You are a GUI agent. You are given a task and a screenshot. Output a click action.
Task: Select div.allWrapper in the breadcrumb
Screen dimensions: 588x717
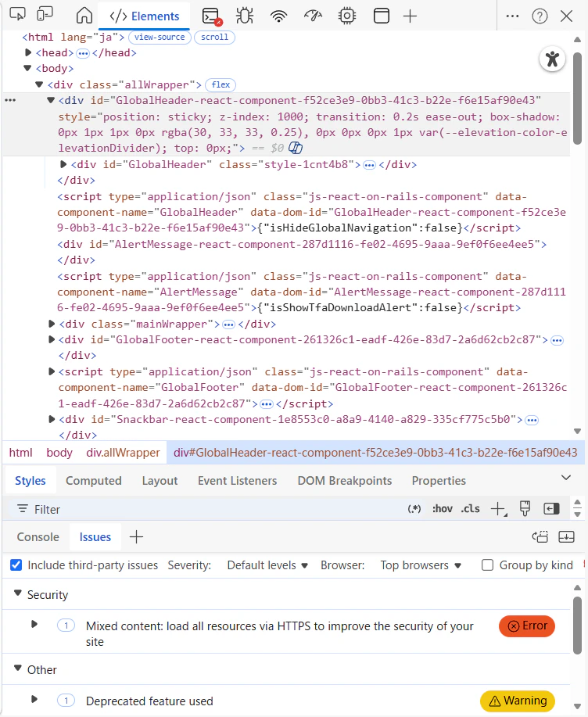point(123,453)
